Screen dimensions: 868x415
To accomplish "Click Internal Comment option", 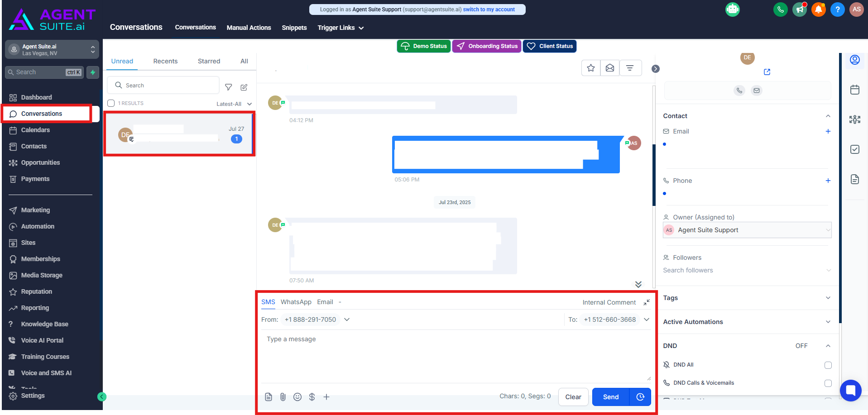I will tap(609, 302).
